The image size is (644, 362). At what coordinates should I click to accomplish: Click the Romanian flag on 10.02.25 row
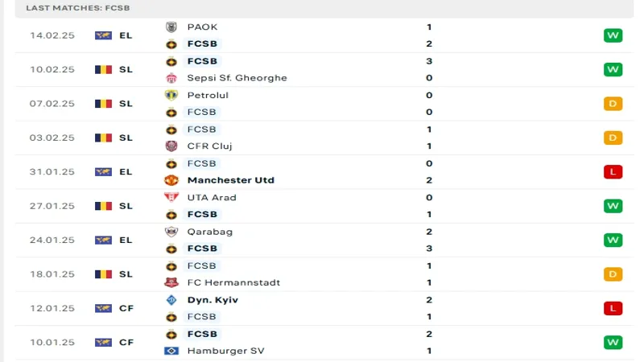point(103,69)
